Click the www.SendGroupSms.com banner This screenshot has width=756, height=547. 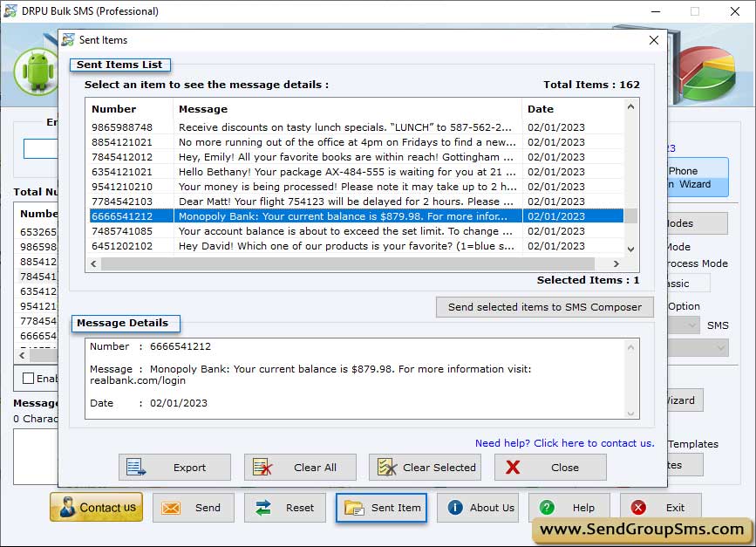click(x=642, y=530)
